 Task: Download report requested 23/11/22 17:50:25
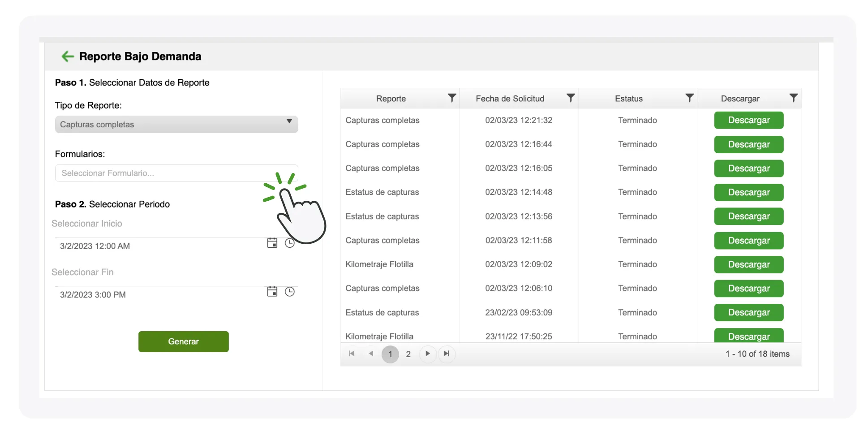pyautogui.click(x=749, y=336)
